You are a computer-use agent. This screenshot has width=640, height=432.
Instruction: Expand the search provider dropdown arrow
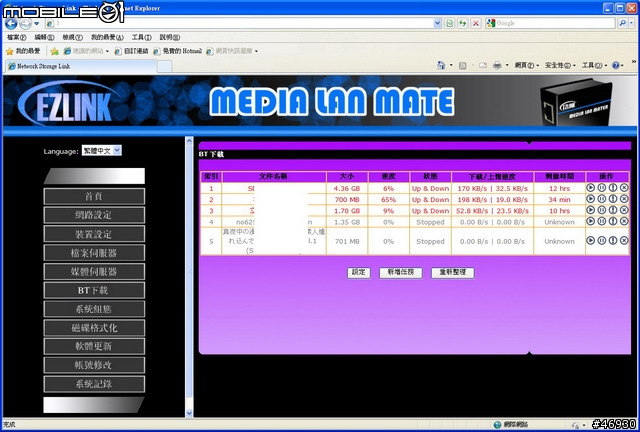click(x=633, y=23)
